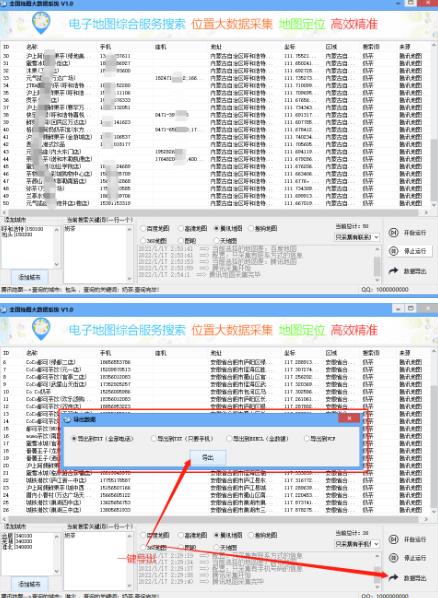Image resolution: width=438 pixels, height=598 pixels.
Task: Click the vertical scrollbar of bottom results table
Action: coord(434,431)
